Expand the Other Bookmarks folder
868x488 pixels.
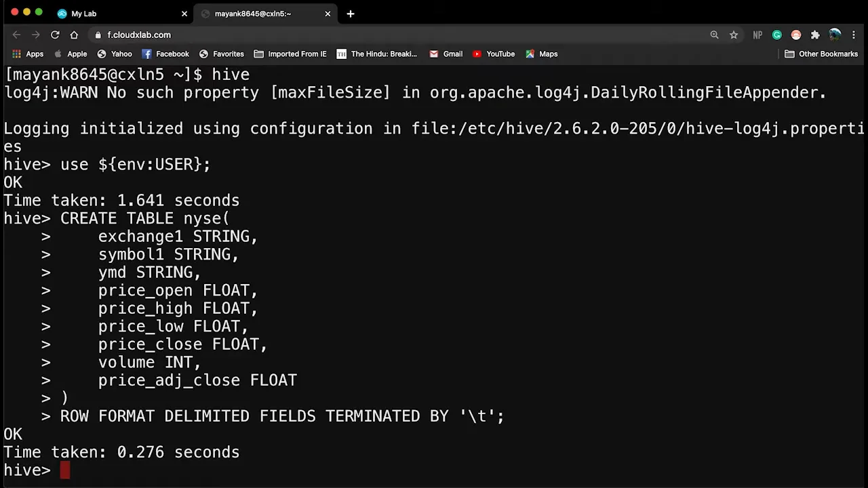click(x=821, y=54)
